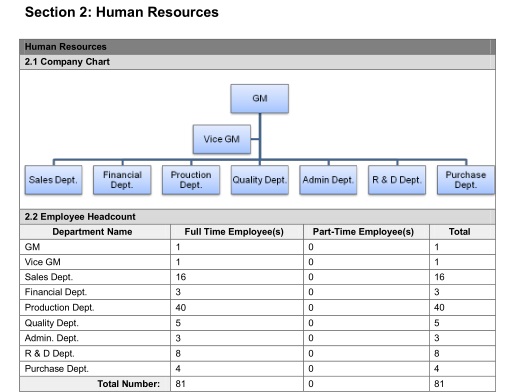Click the Financial Dept. Total column value '3'
This screenshot has height=392, width=525.
[x=437, y=292]
